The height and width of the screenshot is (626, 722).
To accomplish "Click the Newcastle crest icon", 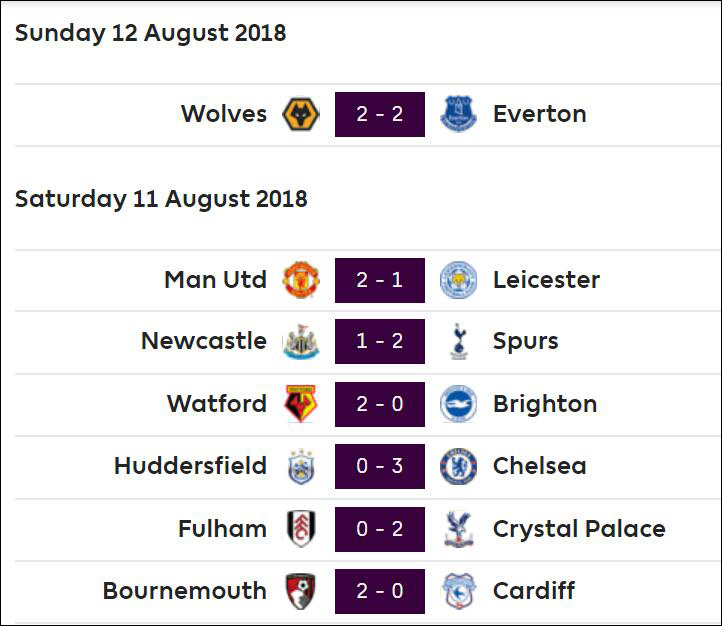I will [x=301, y=342].
